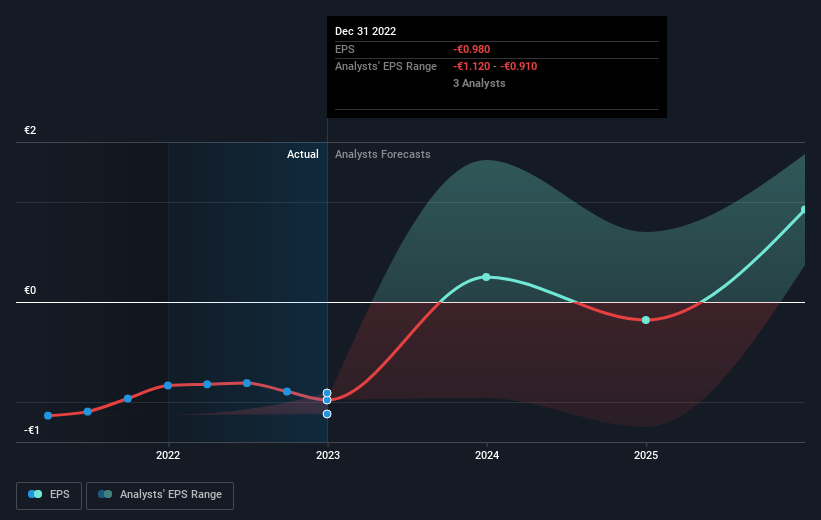Click the 2025 x-axis label
The height and width of the screenshot is (520, 821).
click(646, 456)
